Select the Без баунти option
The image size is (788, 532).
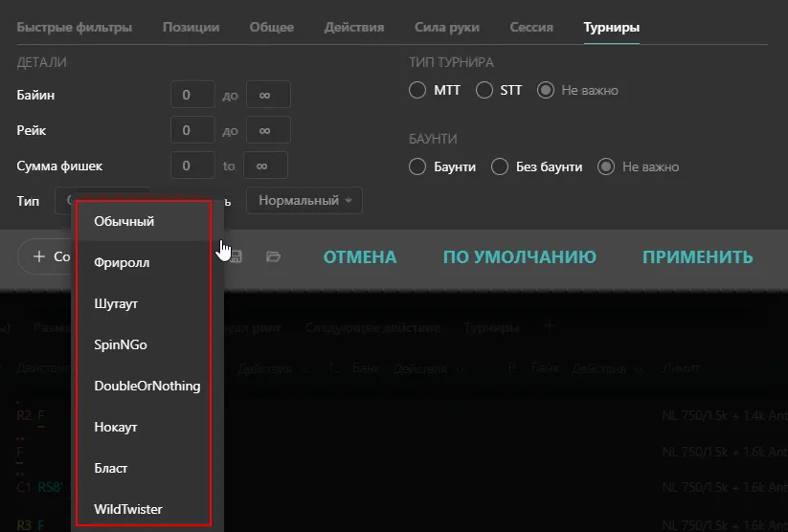500,166
